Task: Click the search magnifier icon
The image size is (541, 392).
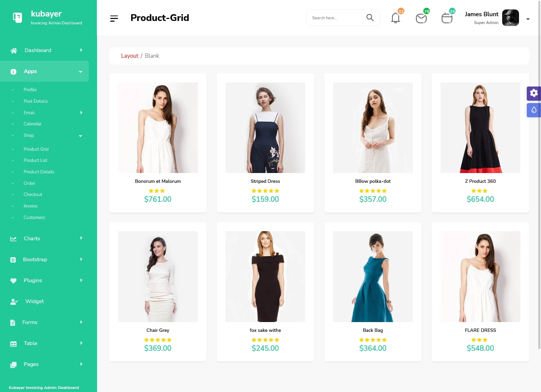Action: [x=370, y=18]
